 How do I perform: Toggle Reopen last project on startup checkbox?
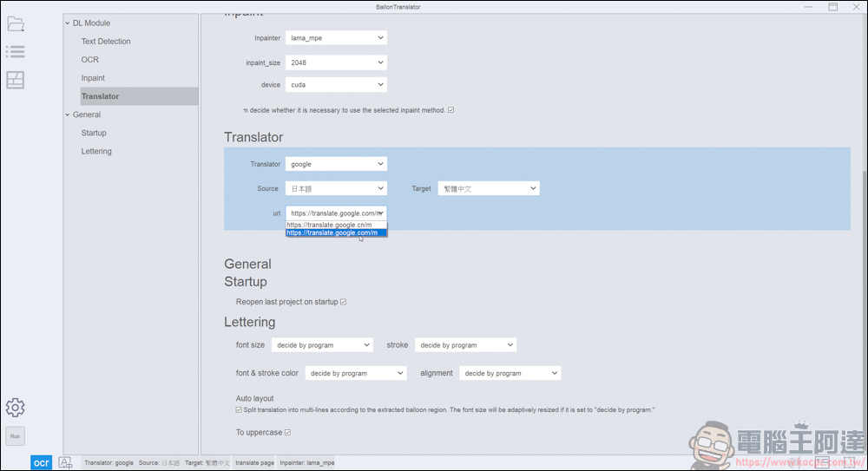343,302
